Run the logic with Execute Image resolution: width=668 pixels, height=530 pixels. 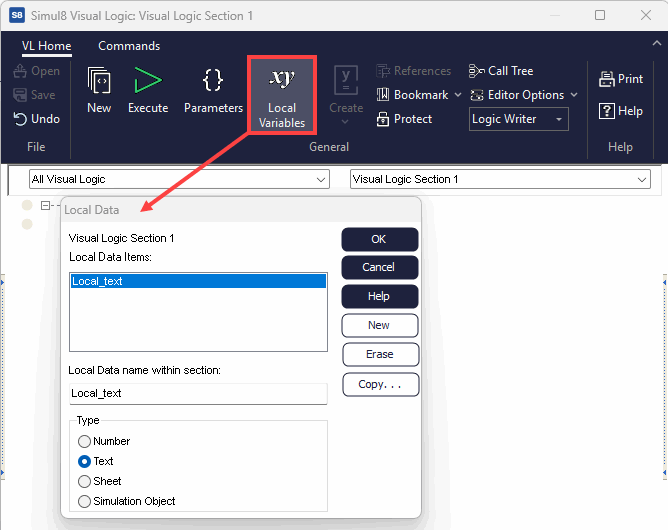pyautogui.click(x=148, y=90)
